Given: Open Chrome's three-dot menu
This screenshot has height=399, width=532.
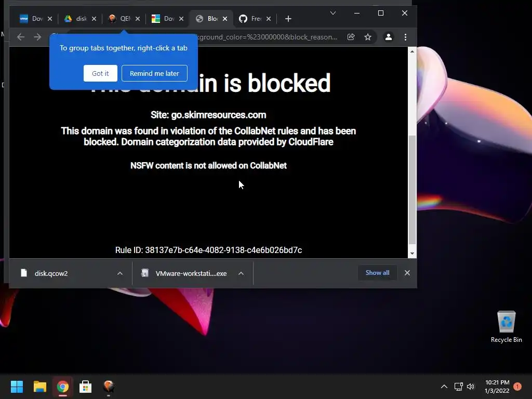Looking at the screenshot, I should (405, 37).
